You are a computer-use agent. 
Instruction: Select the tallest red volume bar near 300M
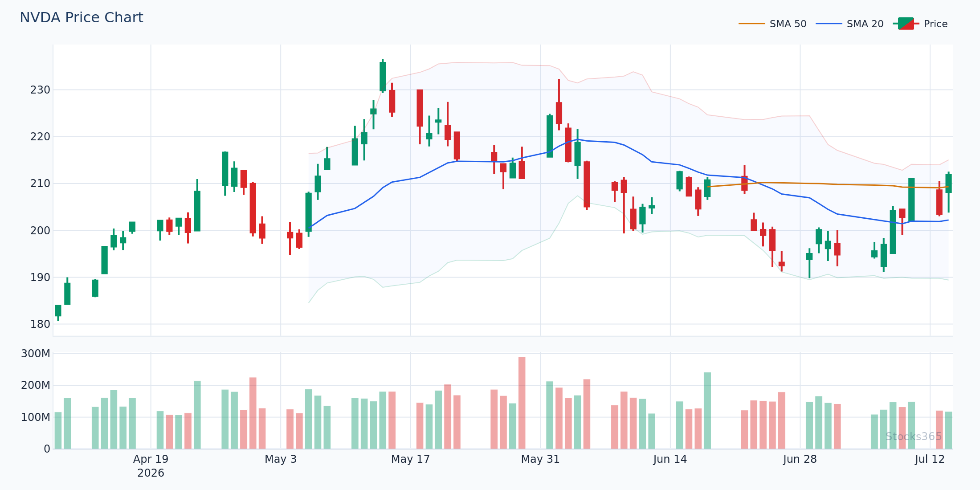522,403
